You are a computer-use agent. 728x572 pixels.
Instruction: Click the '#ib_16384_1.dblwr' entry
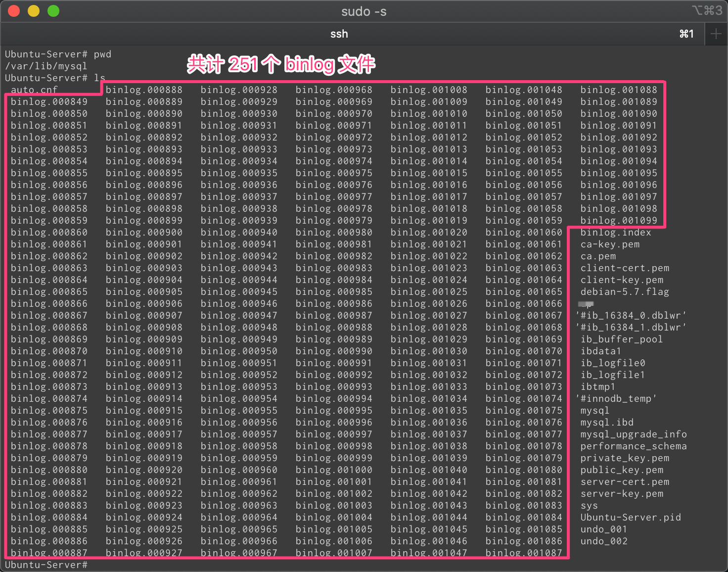pyautogui.click(x=631, y=328)
